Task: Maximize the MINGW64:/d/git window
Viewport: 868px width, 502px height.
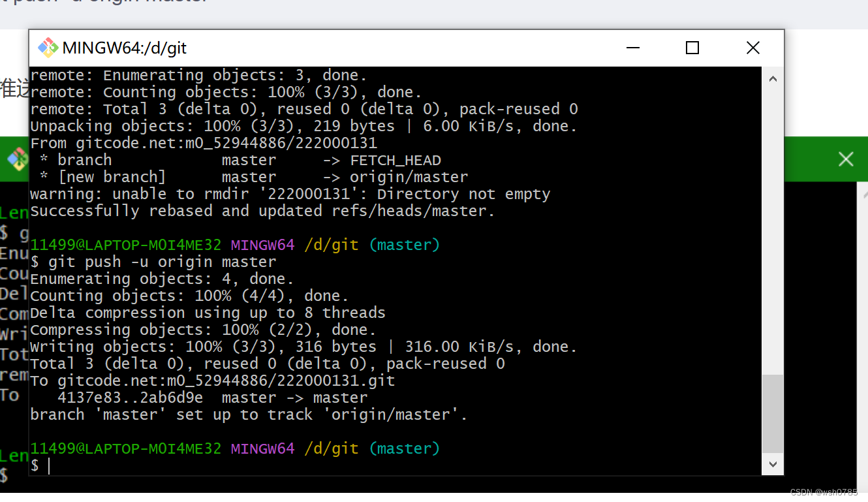Action: pos(692,48)
